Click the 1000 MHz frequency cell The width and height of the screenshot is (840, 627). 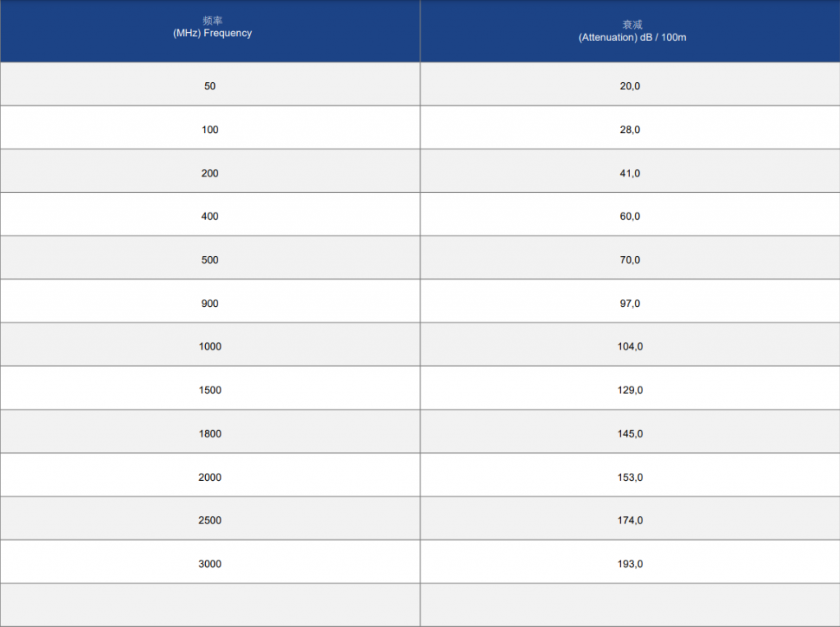pos(210,345)
